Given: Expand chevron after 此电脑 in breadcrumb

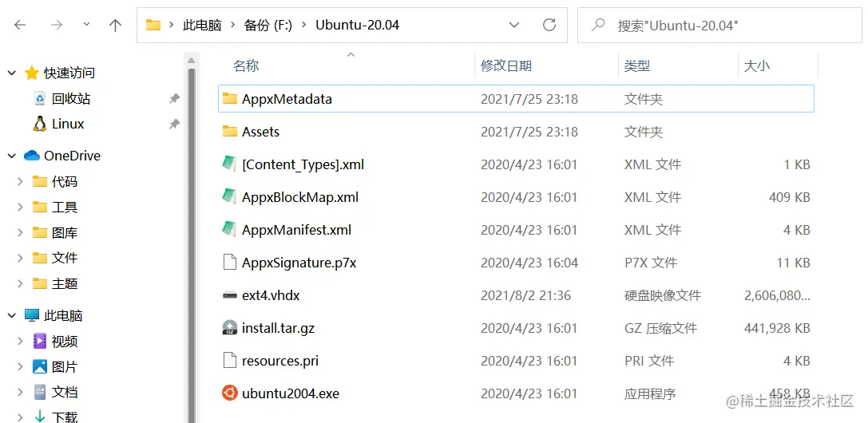Looking at the screenshot, I should point(232,25).
